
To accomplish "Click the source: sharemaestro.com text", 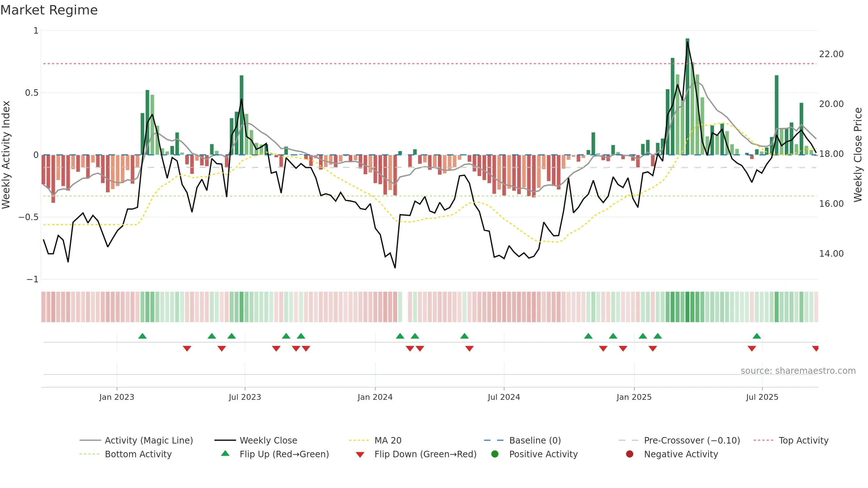I will (798, 371).
